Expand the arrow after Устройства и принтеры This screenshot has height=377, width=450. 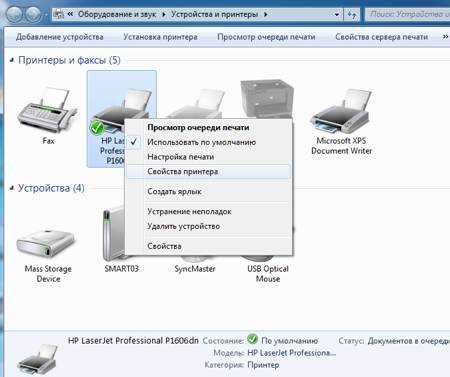pos(266,14)
